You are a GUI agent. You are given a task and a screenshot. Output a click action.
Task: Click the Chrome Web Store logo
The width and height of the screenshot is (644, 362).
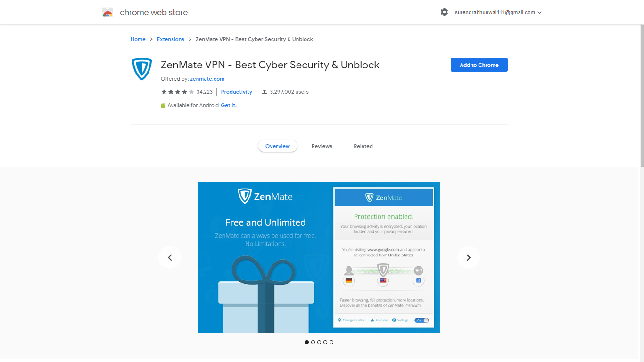click(x=108, y=13)
